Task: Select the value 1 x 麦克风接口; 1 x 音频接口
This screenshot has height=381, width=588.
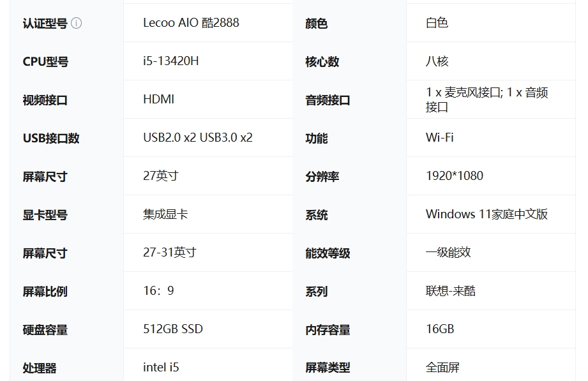Action: (486, 100)
